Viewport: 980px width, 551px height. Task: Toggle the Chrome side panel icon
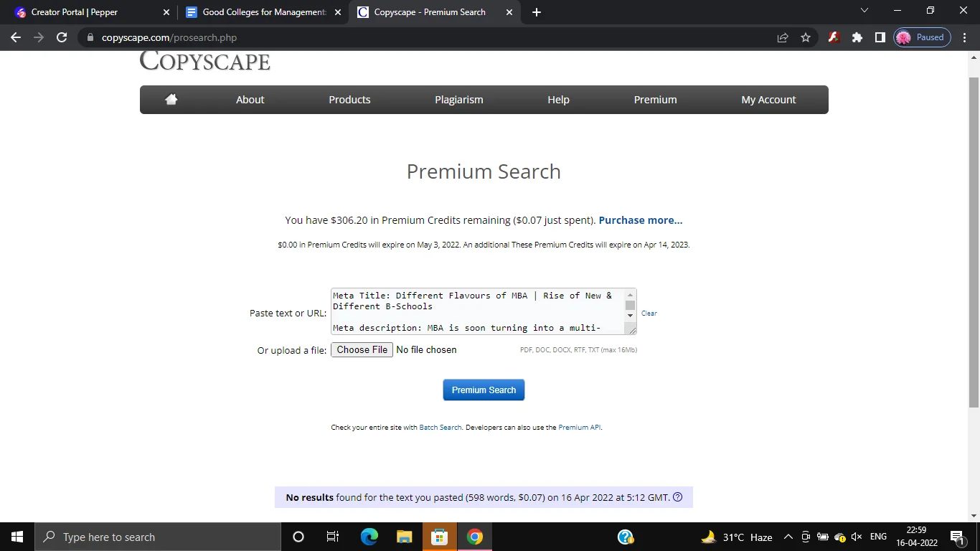coord(880,37)
